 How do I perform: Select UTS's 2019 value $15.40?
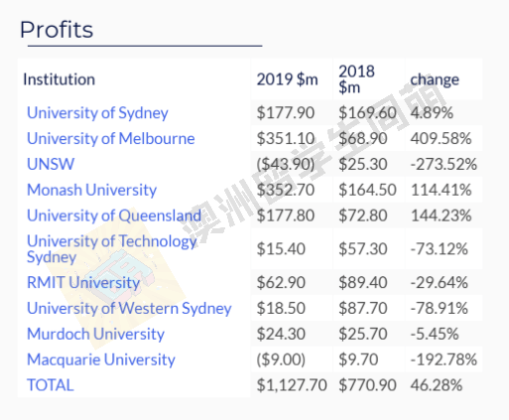click(x=281, y=249)
